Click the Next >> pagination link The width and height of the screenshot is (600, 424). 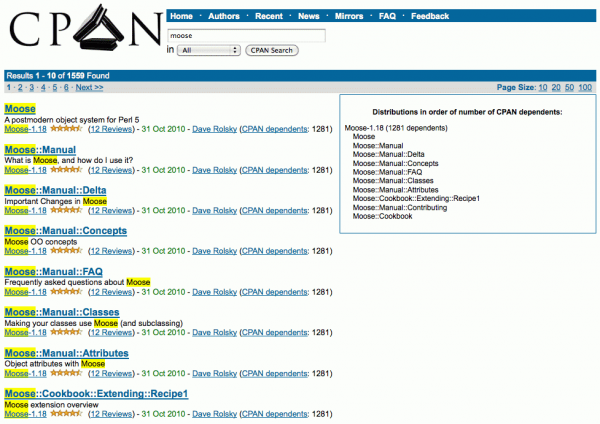click(x=89, y=87)
